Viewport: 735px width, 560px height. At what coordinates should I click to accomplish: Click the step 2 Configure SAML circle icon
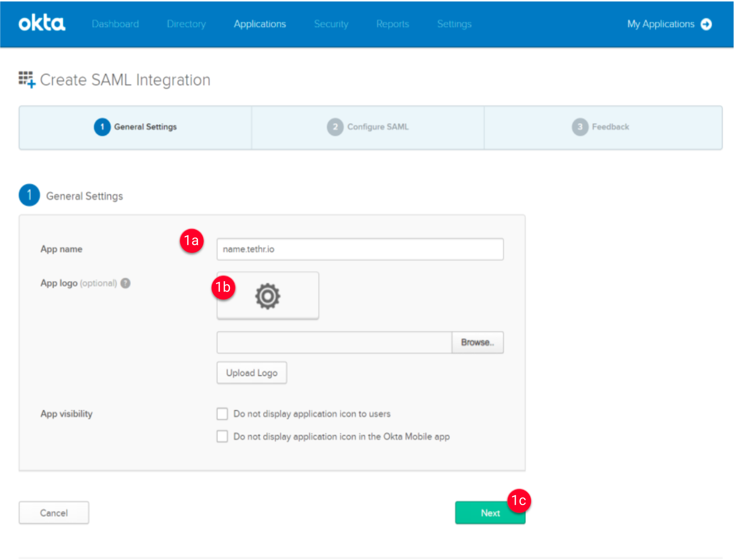[334, 127]
